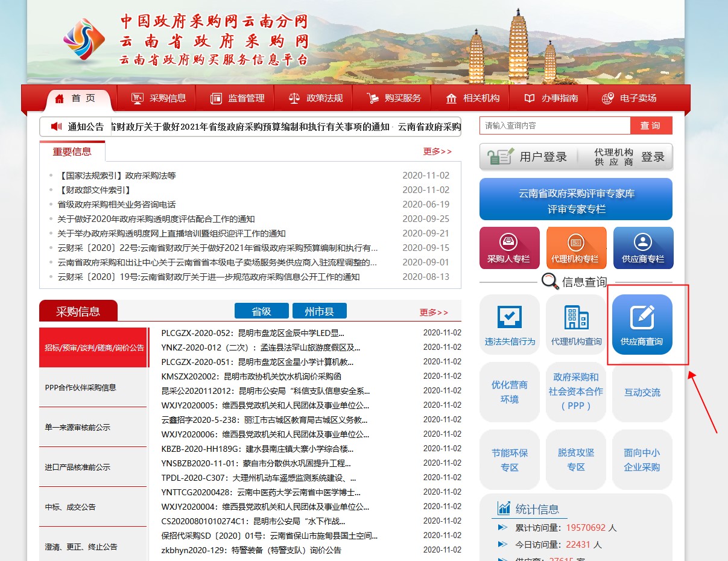Open 云南省政府采购评审专家库 banner
The height and width of the screenshot is (561, 728).
576,199
